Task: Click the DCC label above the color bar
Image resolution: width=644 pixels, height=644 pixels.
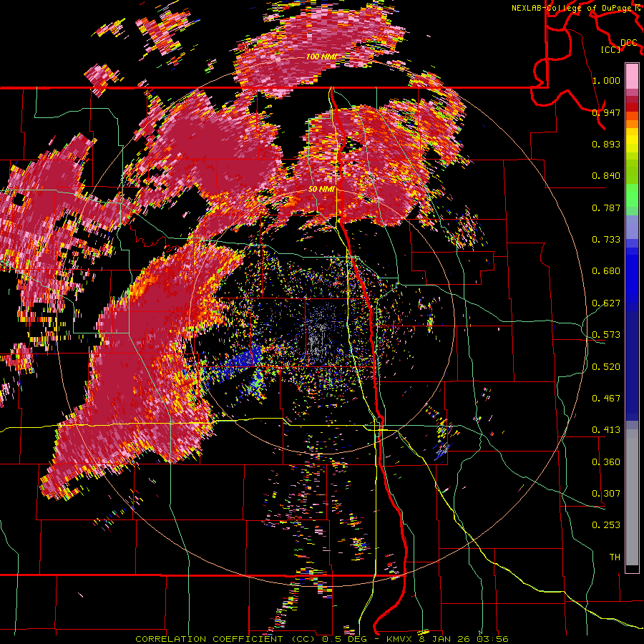Action: tap(628, 43)
